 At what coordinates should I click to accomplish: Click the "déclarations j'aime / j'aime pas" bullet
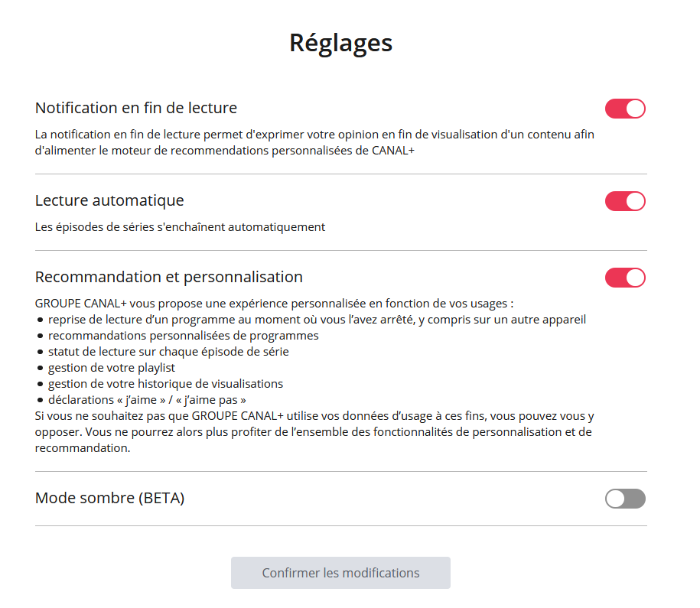tap(147, 400)
